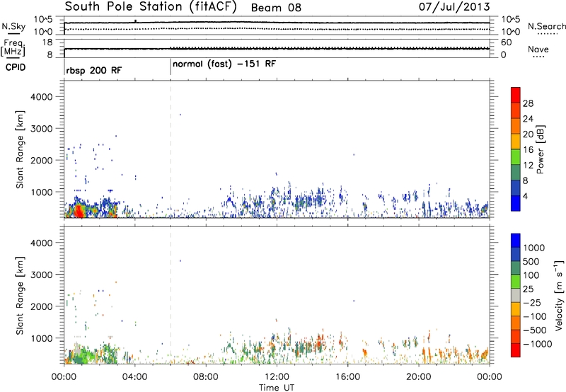
Task: Click the blue bottom segment of Power colorbar
Action: point(516,203)
